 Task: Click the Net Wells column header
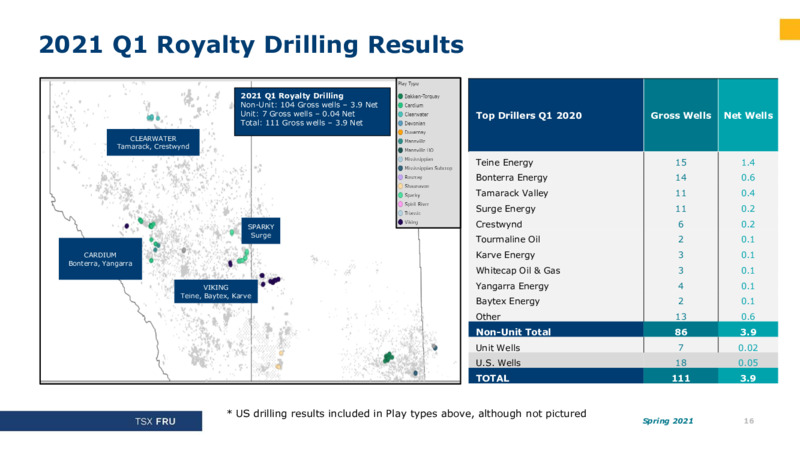click(x=748, y=115)
